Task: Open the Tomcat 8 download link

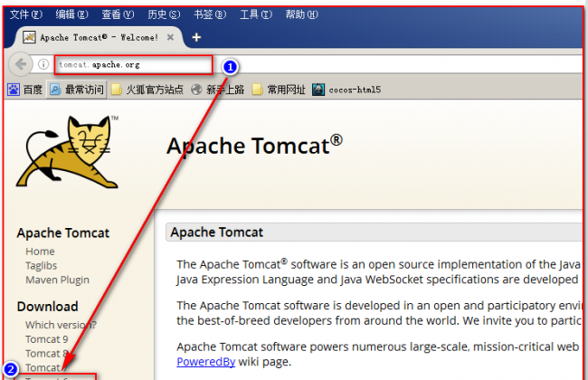Action: coord(47,354)
